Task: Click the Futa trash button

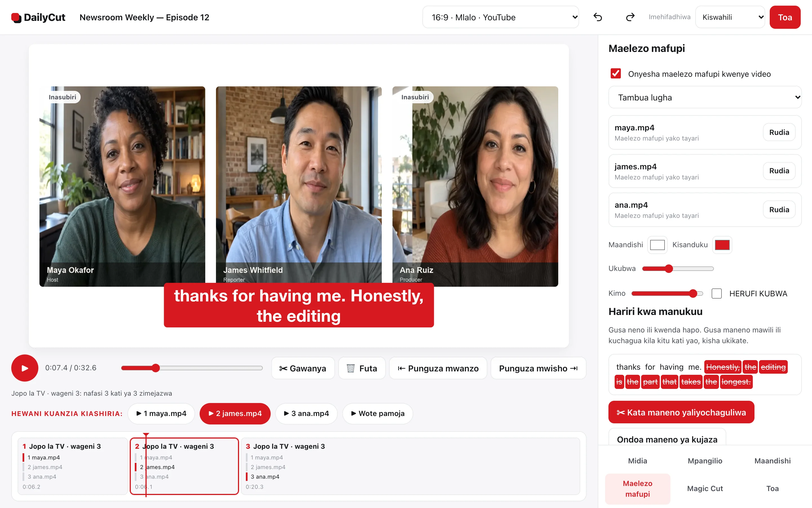Action: (362, 368)
